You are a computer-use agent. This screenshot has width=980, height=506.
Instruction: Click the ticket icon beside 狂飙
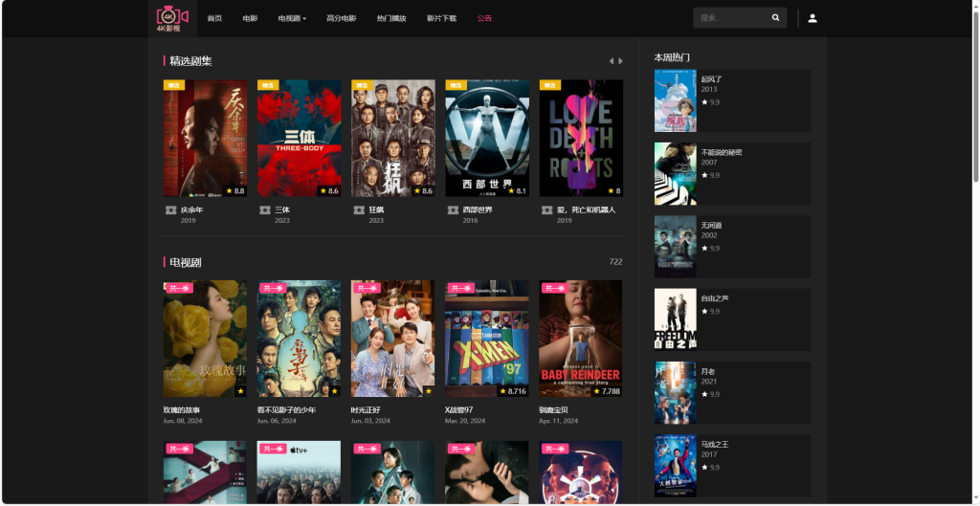pos(359,210)
